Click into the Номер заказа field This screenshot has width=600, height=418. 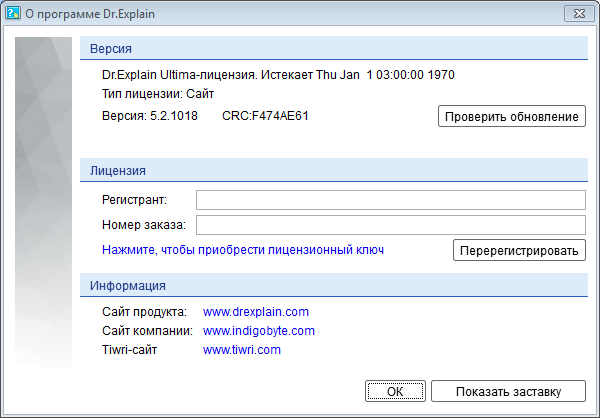click(390, 224)
